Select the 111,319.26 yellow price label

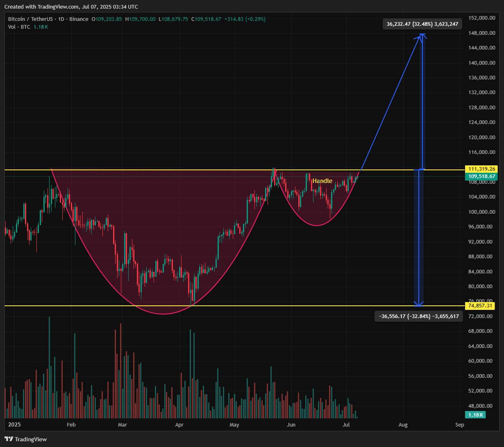click(x=481, y=169)
